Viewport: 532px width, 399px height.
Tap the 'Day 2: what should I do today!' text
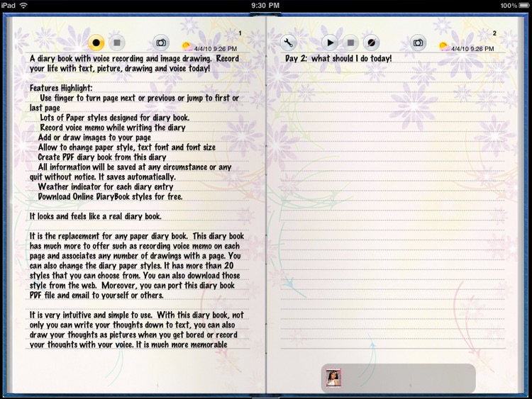point(338,59)
